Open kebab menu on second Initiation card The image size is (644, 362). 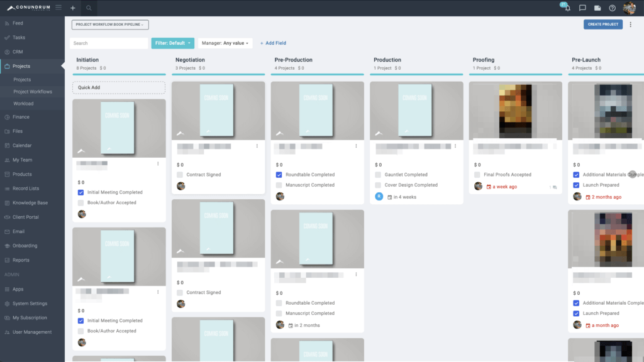pyautogui.click(x=158, y=292)
